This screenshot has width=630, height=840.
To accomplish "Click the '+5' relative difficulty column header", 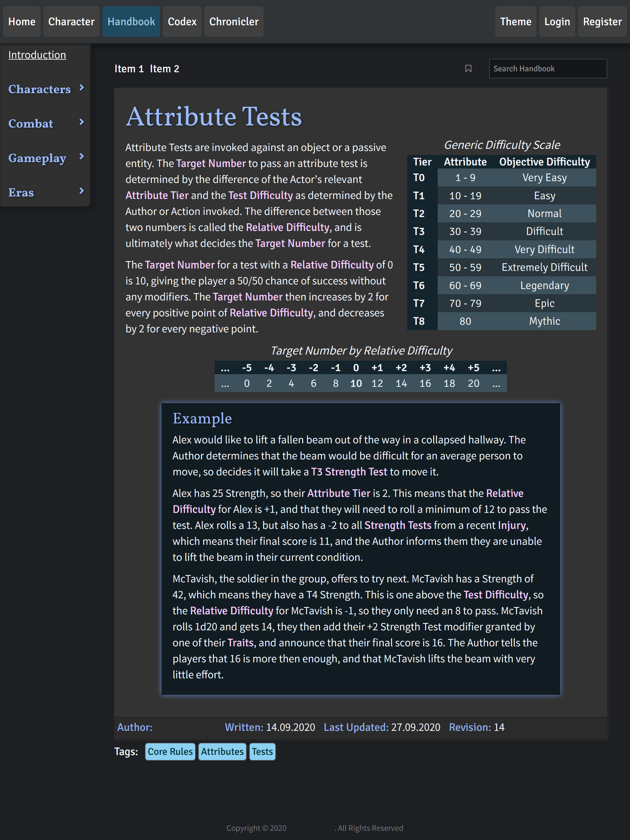I will tap(473, 368).
